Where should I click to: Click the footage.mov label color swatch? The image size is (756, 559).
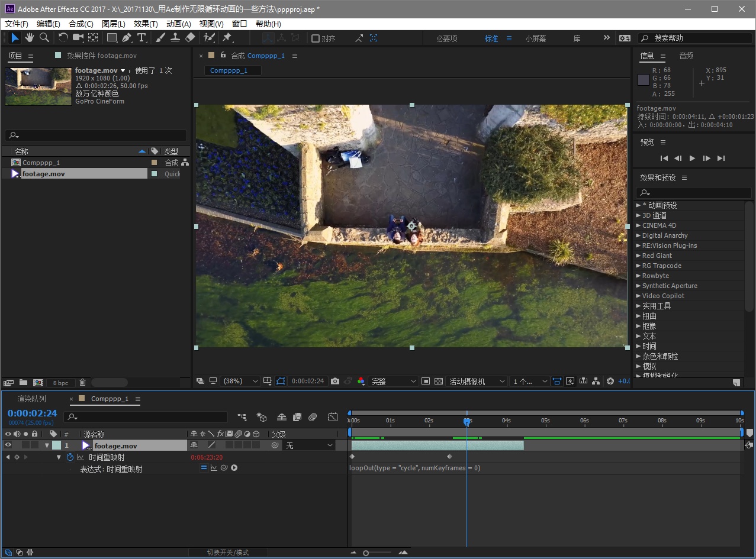tap(56, 445)
